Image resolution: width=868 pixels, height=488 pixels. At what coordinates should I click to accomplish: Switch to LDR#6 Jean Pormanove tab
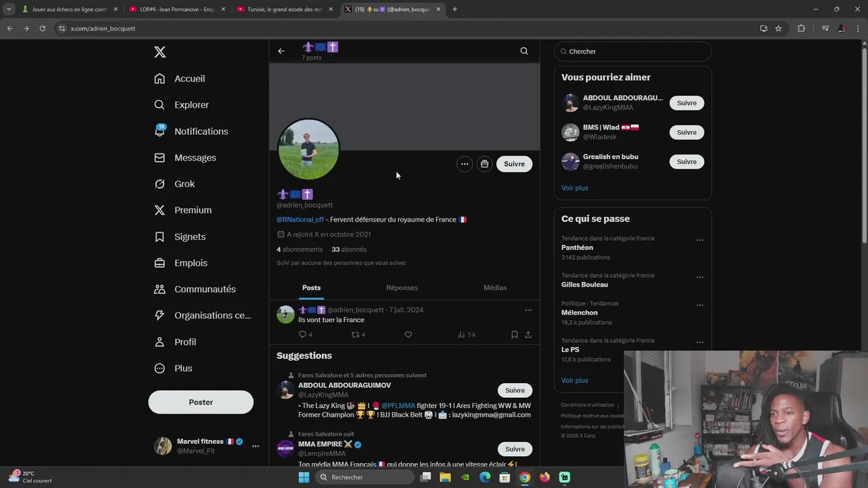(174, 9)
